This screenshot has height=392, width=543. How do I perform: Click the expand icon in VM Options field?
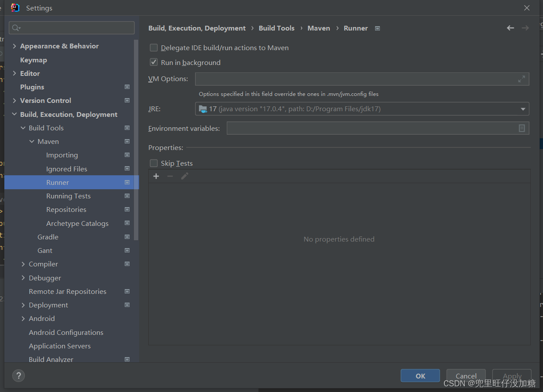[522, 79]
